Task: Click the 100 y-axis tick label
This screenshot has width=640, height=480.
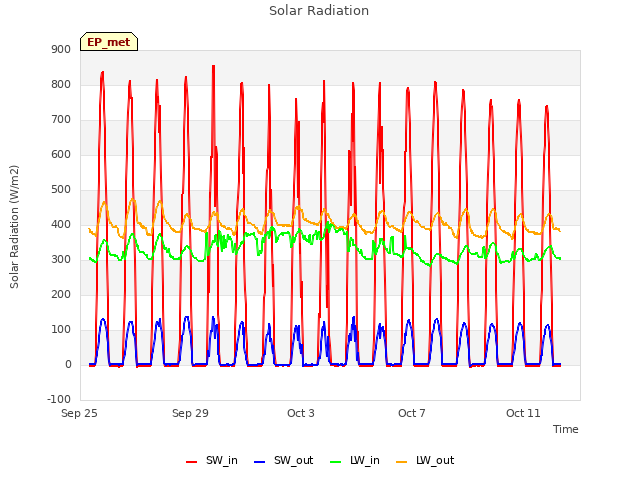Action: (x=61, y=330)
